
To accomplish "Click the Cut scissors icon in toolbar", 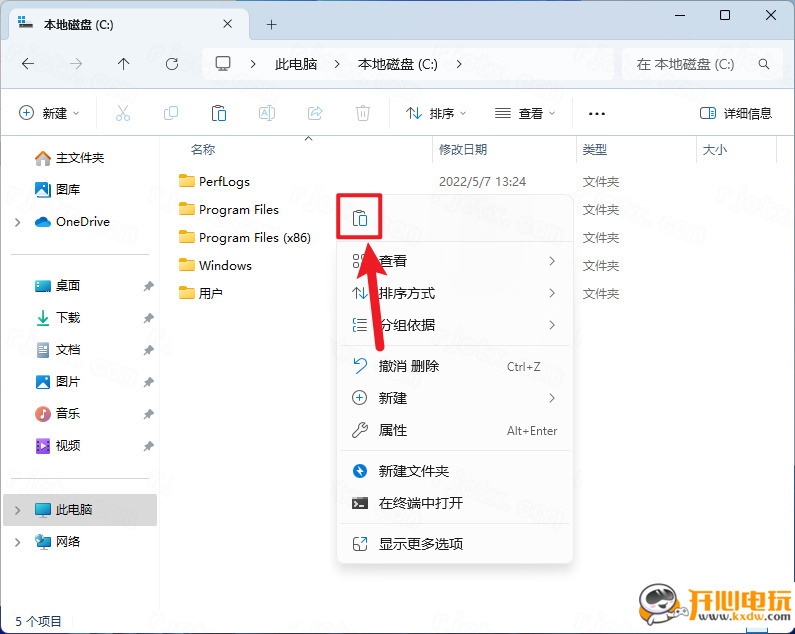I will [x=123, y=113].
